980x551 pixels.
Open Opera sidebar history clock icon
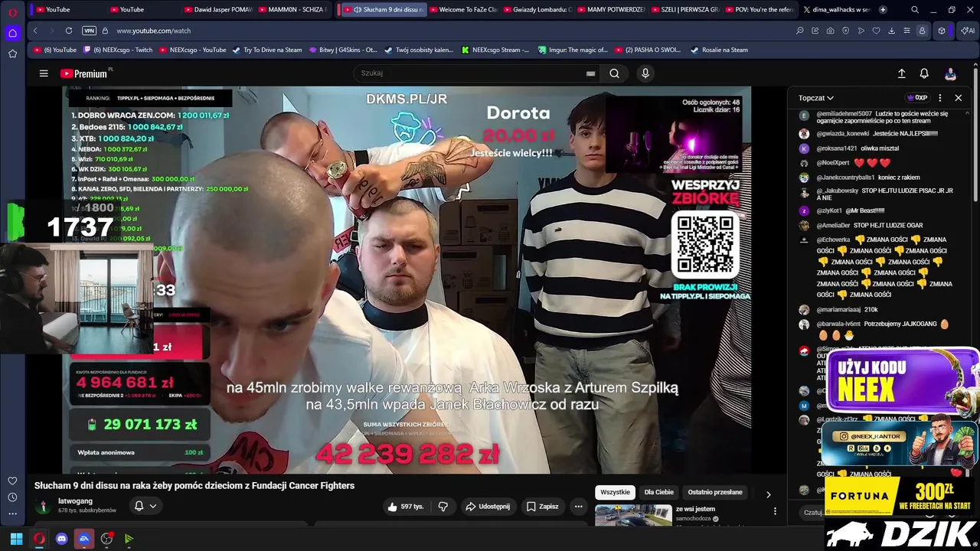pyautogui.click(x=12, y=497)
